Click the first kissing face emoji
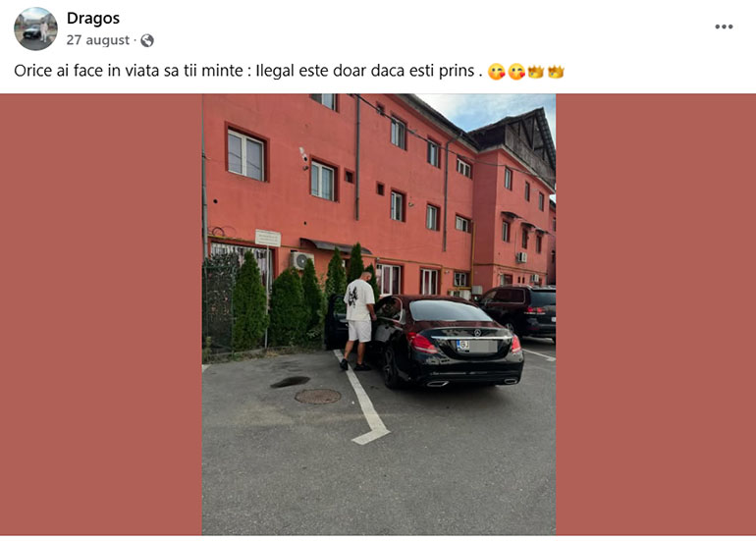The image size is (756, 541). [x=496, y=72]
